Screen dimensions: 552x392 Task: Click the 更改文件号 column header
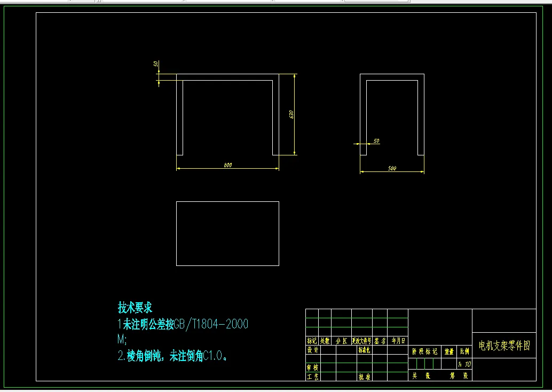(x=361, y=341)
